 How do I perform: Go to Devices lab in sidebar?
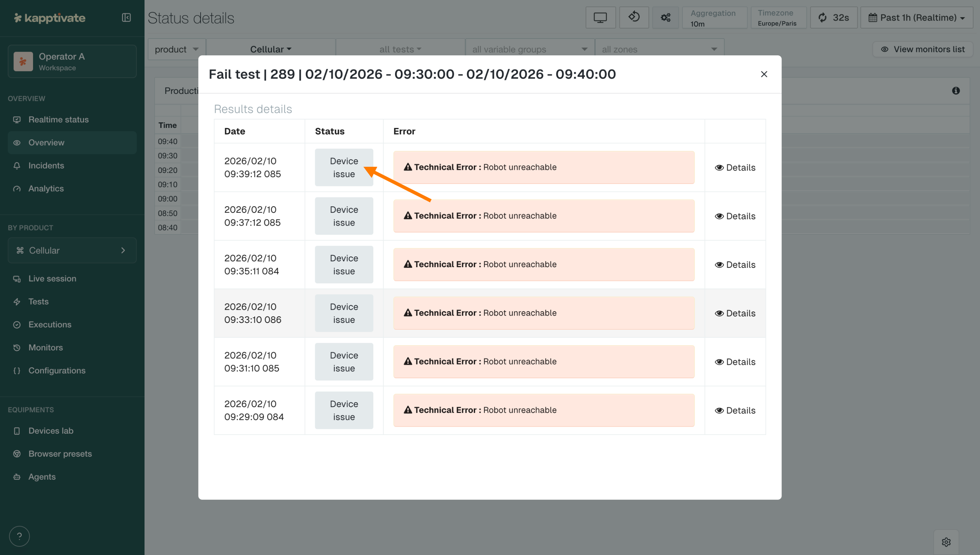51,431
